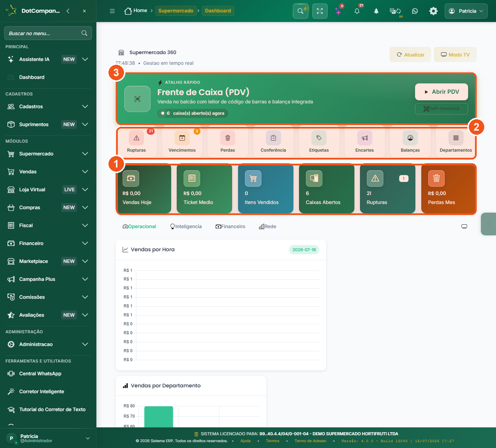
Task: Expand the Vendas sidebar menu
Action: coord(48,172)
